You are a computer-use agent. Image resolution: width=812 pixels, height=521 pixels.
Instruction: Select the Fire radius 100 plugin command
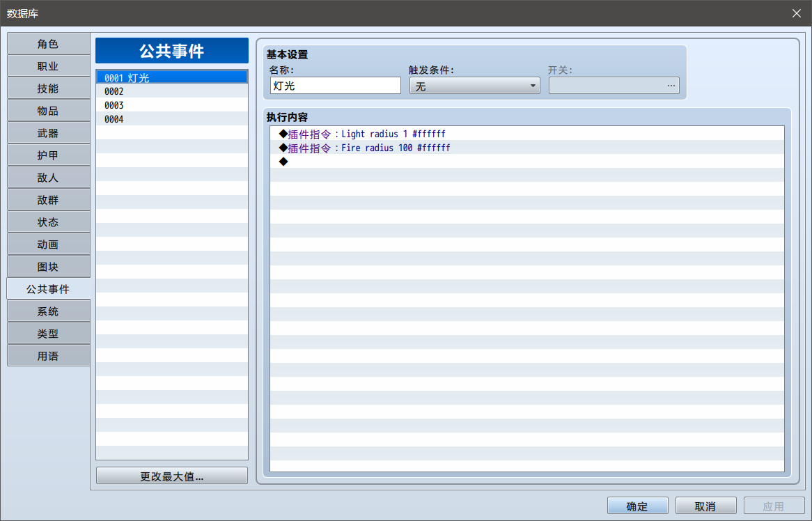(527, 148)
